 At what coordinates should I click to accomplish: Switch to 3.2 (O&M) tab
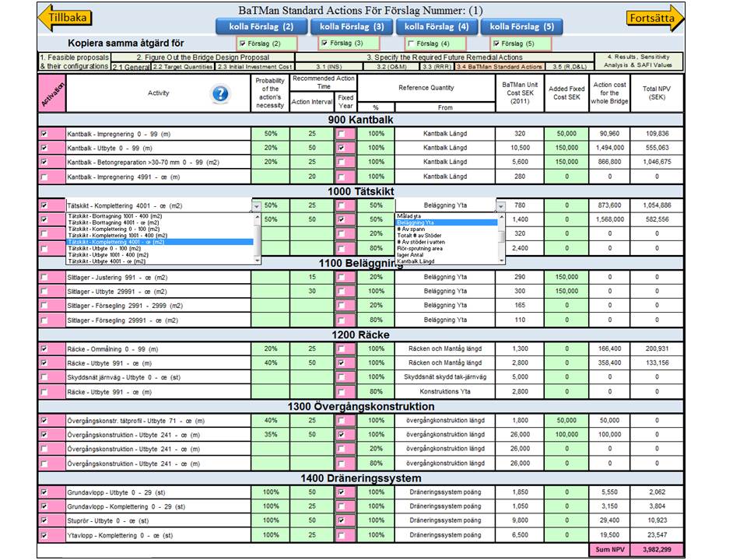click(x=391, y=67)
